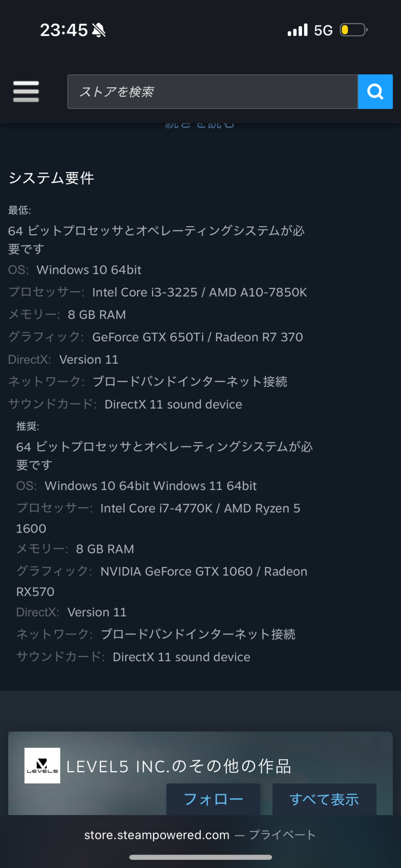The width and height of the screenshot is (401, 868).
Task: Click the GeForce GTX 650Ti / Radeon R7 370 text
Action: (198, 337)
